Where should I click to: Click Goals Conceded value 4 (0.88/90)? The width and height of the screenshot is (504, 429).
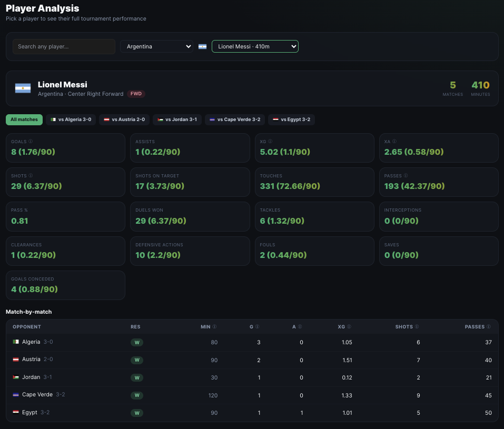click(x=34, y=290)
